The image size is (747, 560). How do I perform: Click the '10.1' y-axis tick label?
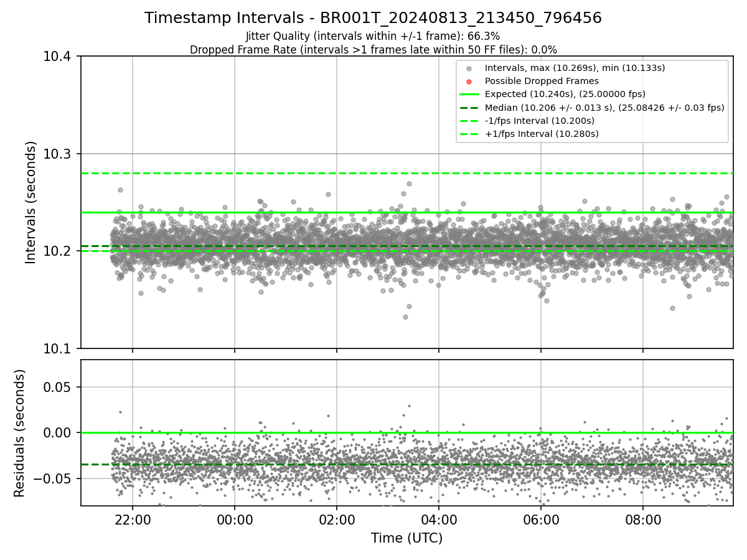(59, 348)
